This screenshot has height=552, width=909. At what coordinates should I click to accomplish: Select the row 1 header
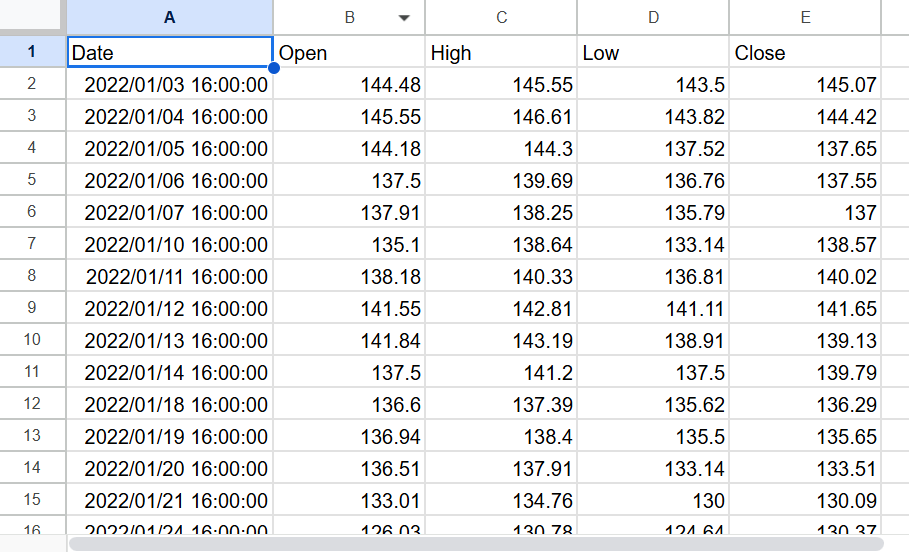32,52
